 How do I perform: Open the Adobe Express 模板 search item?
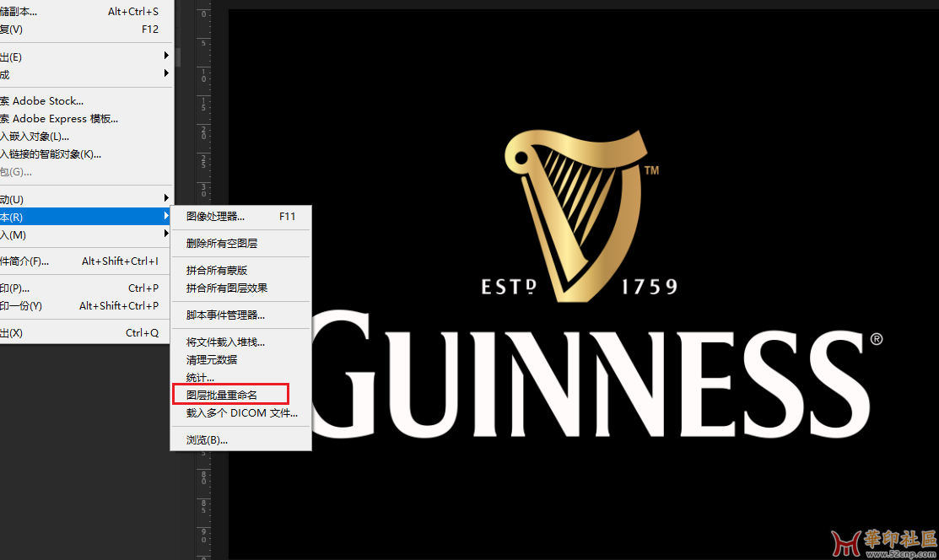pos(86,119)
